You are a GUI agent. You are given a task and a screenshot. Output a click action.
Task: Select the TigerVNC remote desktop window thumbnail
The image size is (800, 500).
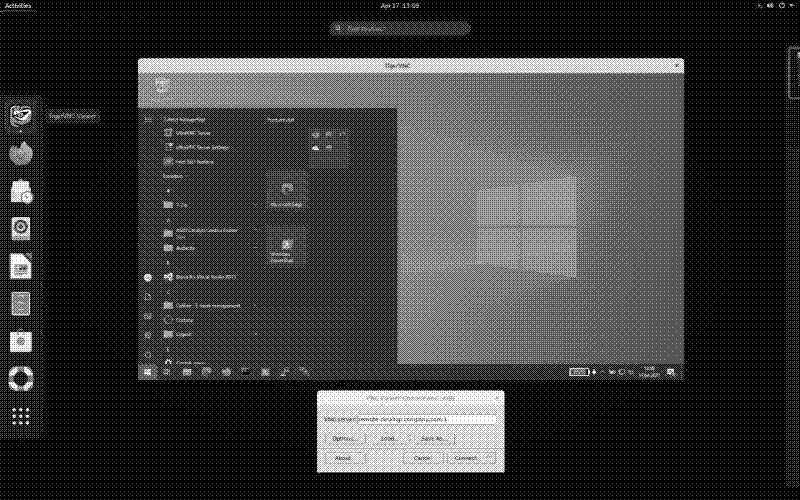[x=411, y=219]
